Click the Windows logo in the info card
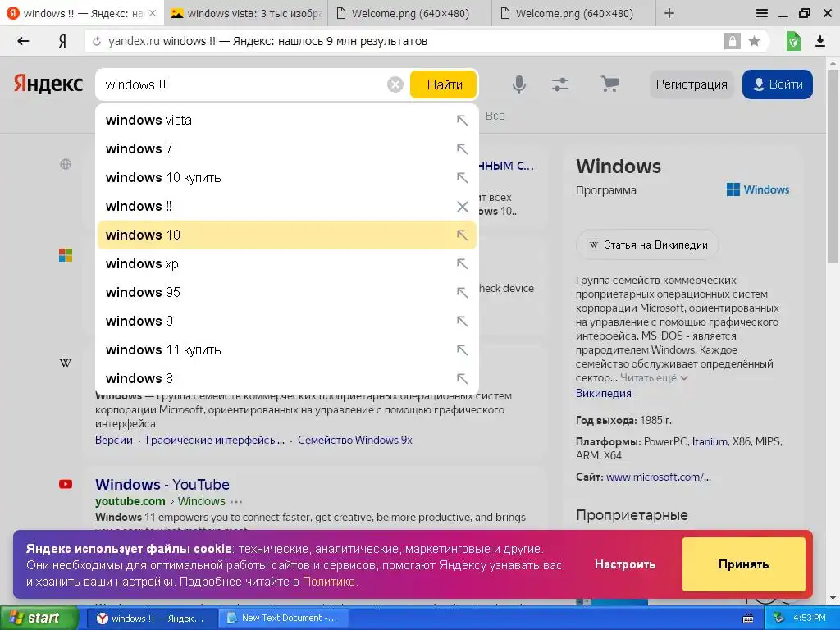 coord(757,189)
